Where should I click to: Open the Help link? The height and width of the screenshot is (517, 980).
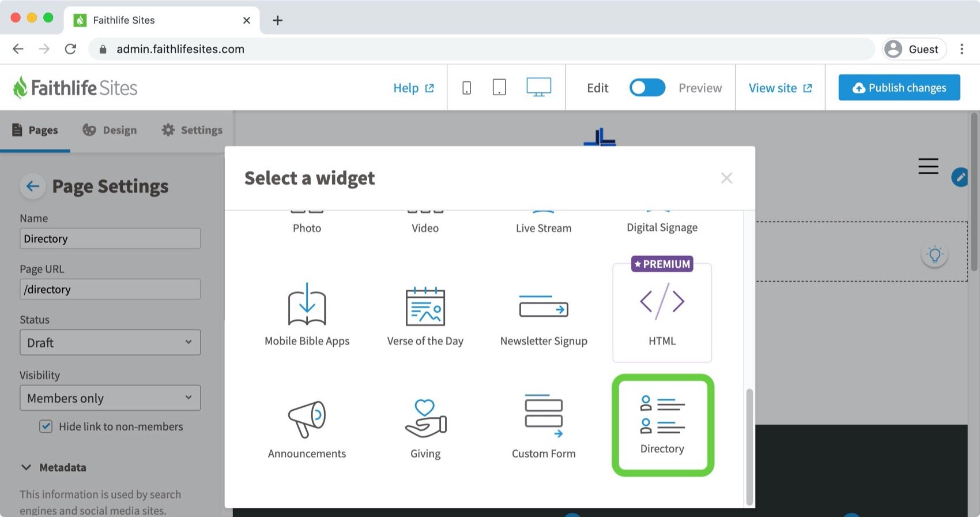(x=413, y=88)
